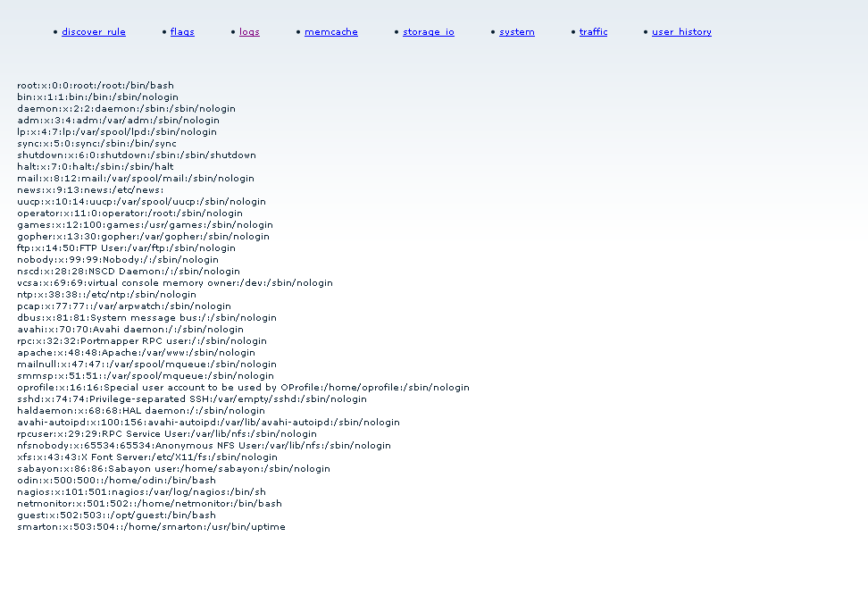The image size is (868, 612).
Task: Click the mail:x:8:12 line
Action: point(136,179)
